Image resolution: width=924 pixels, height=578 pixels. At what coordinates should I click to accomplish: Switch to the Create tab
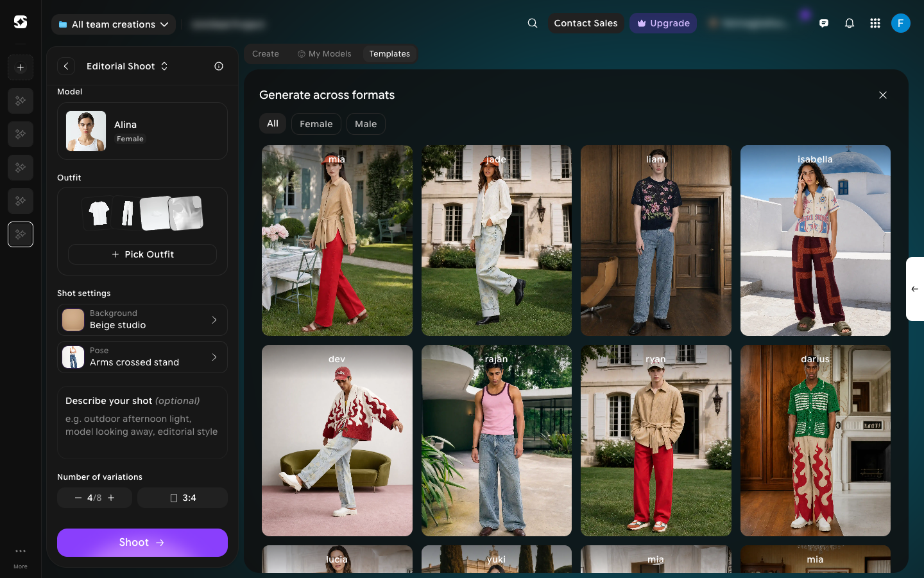point(266,54)
